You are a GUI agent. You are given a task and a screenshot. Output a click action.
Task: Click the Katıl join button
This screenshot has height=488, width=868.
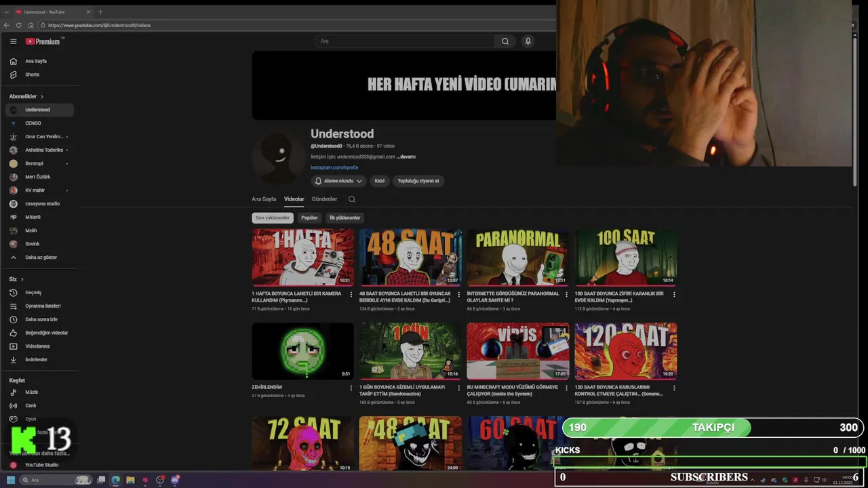coord(380,181)
